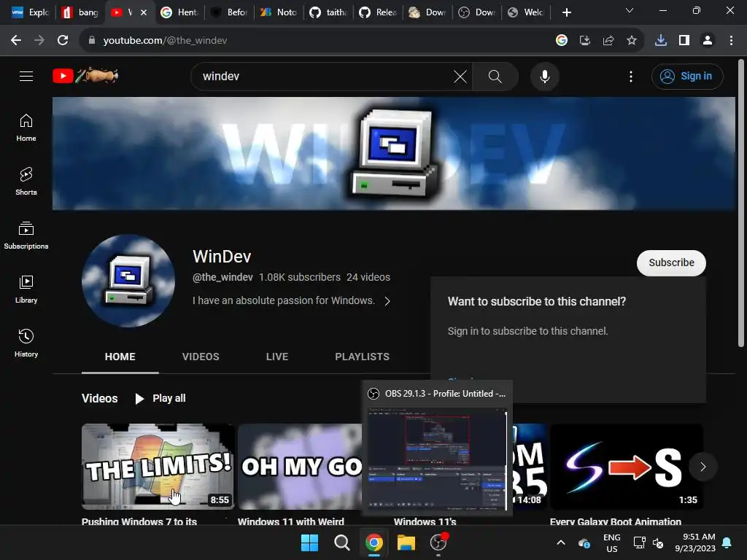747x560 pixels.
Task: Click the OBS Studio taskbar icon
Action: [x=438, y=542]
